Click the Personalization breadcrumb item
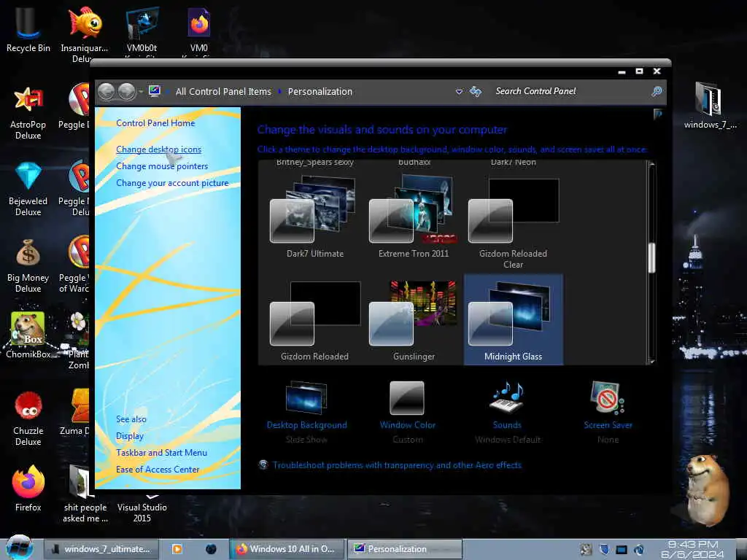 coord(320,91)
